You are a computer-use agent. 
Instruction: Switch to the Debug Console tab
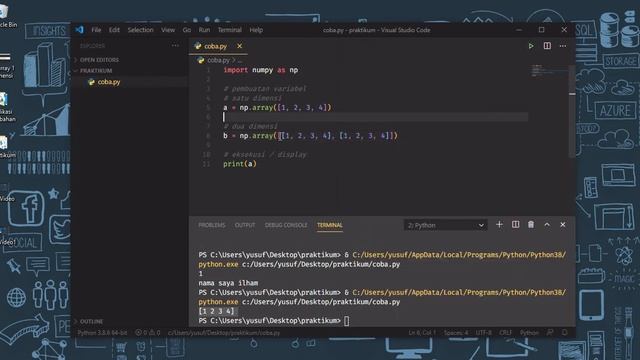(286, 225)
